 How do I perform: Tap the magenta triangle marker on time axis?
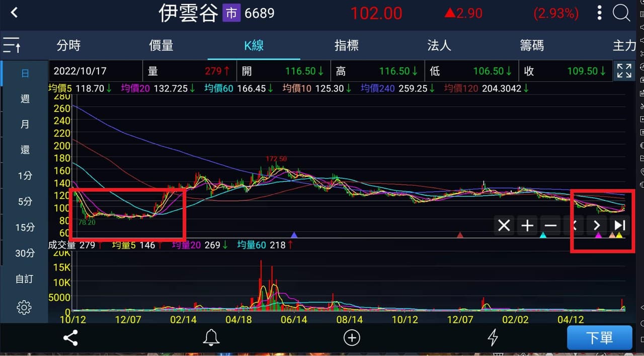pyautogui.click(x=598, y=235)
